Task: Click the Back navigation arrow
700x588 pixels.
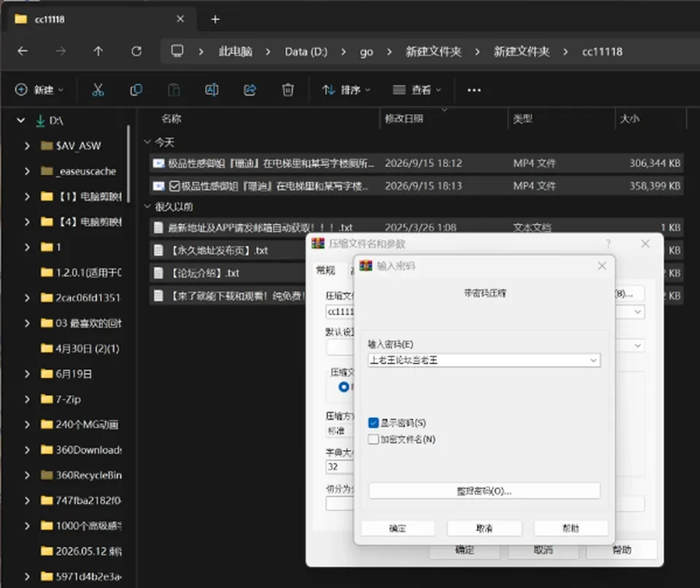Action: [x=23, y=51]
